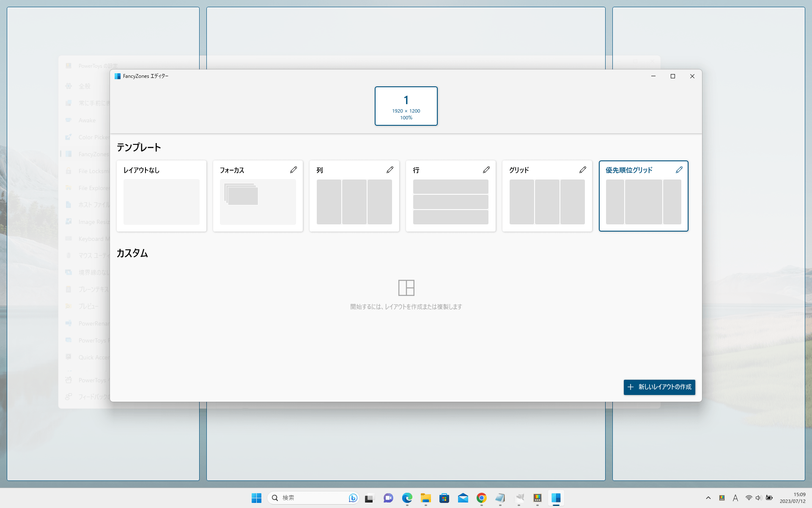Edit the 優先順位グリッド template with pencil icon

point(679,170)
